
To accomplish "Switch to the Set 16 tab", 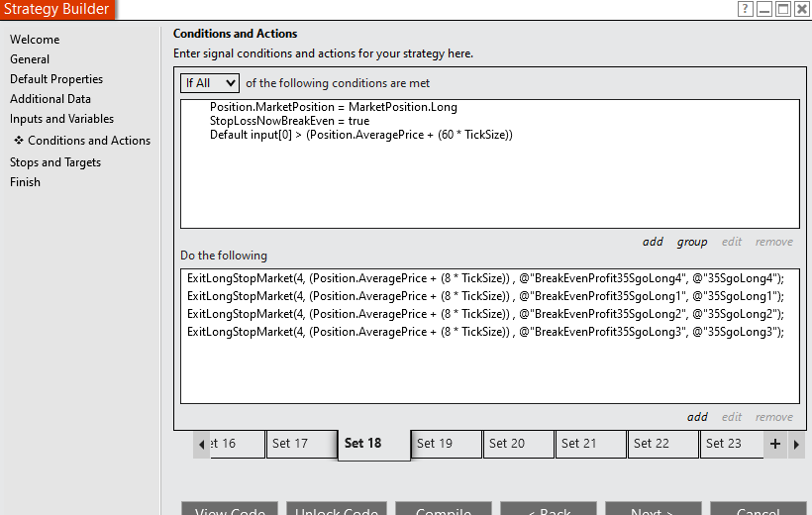I will 238,444.
